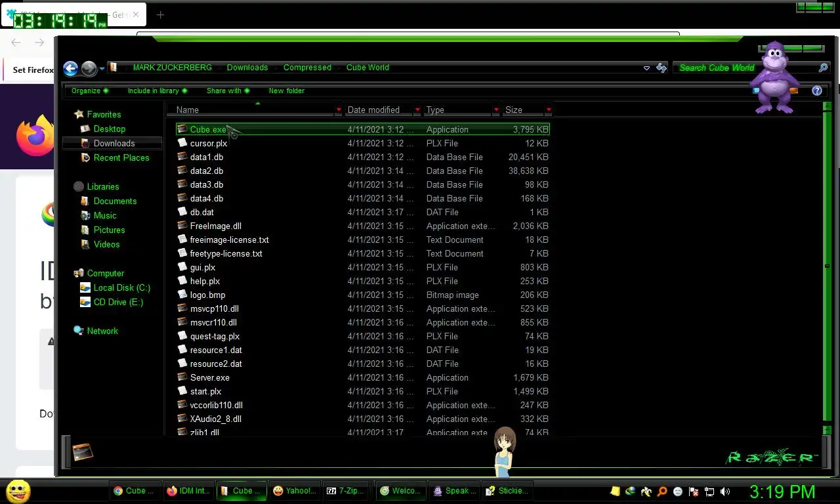Expand the address bar previous locations dropdown
The height and width of the screenshot is (504, 840).
pyautogui.click(x=646, y=68)
